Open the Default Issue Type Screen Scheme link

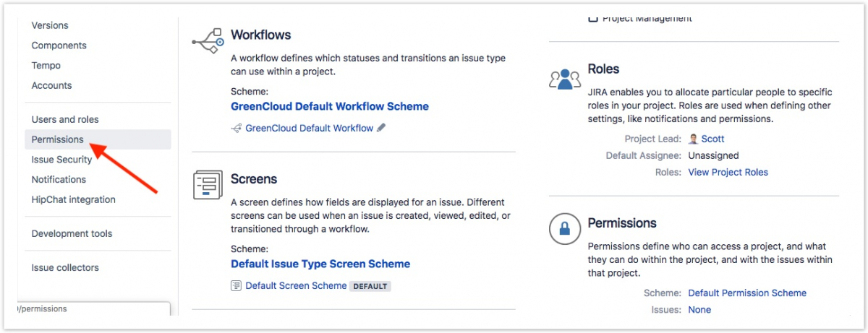pyautogui.click(x=320, y=264)
